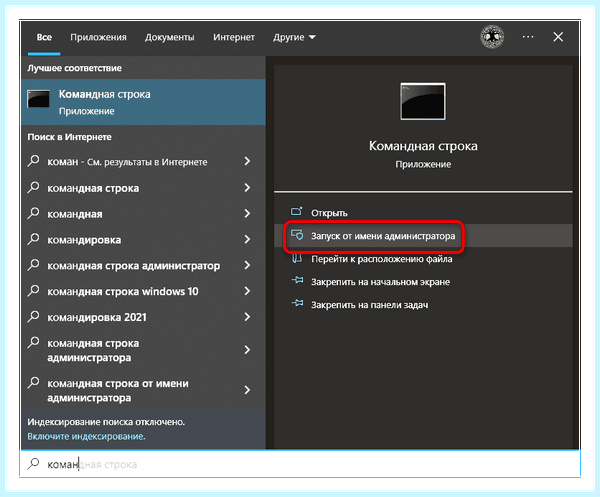Screen dimensions: 600x497
Task: Select 'командная строка от имени администратора' suggestion
Action: click(143, 390)
